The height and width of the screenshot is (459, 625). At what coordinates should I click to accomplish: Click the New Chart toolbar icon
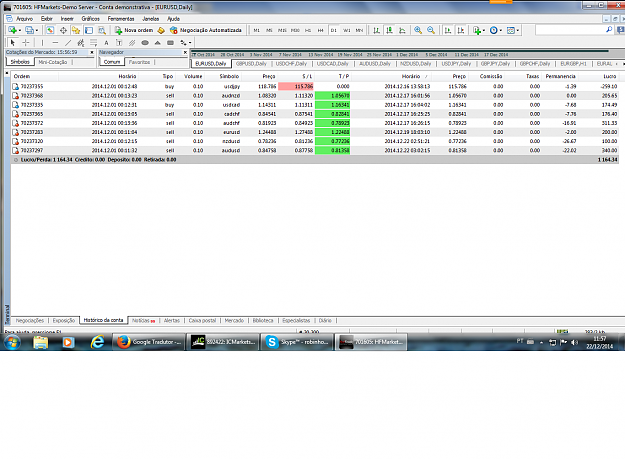pyautogui.click(x=12, y=30)
